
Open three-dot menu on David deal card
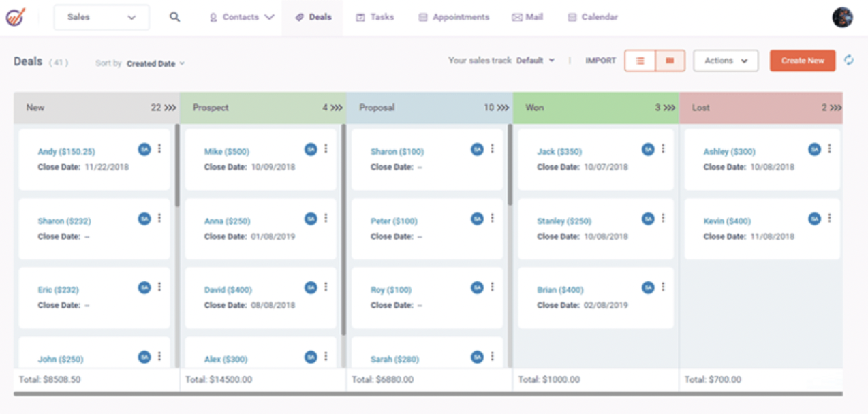[x=326, y=287]
